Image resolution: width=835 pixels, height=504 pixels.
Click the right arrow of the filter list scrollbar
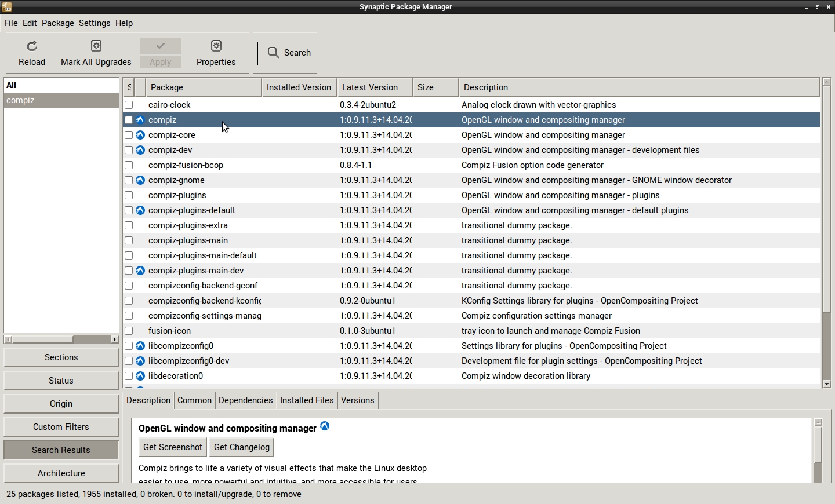(114, 339)
